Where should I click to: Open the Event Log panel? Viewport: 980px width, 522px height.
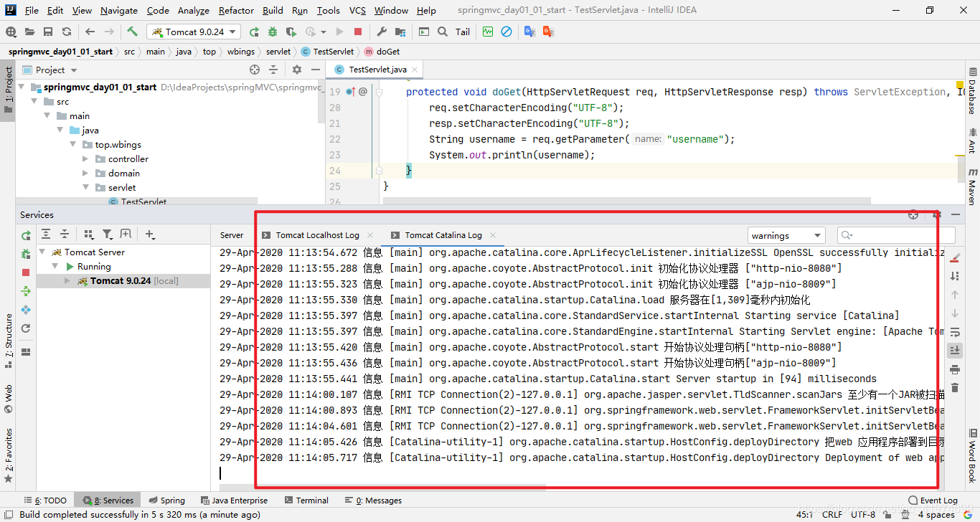[933, 500]
